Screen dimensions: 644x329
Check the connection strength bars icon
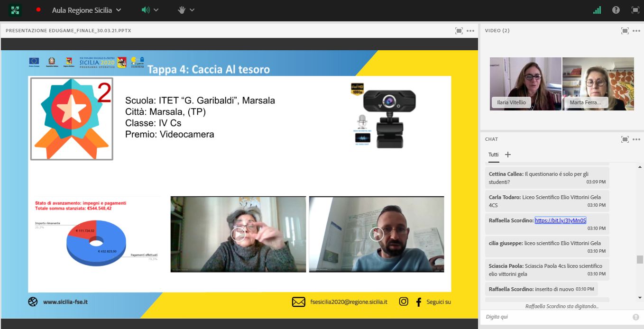(597, 9)
